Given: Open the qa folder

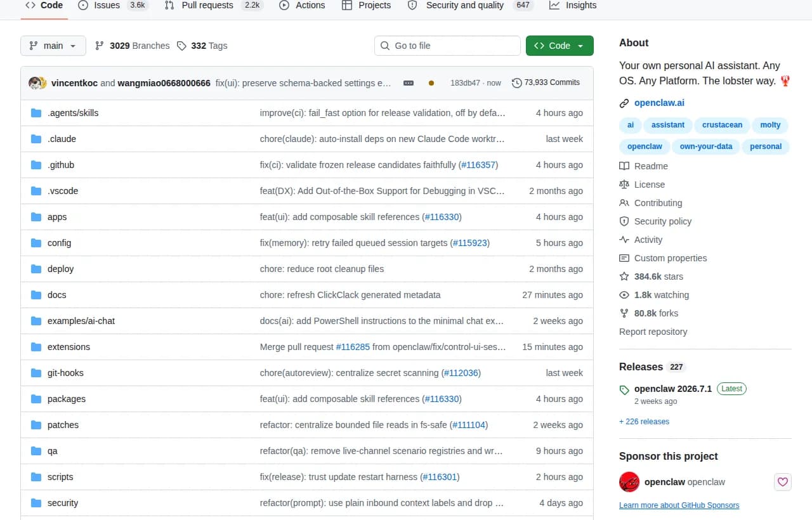Looking at the screenshot, I should pos(53,451).
